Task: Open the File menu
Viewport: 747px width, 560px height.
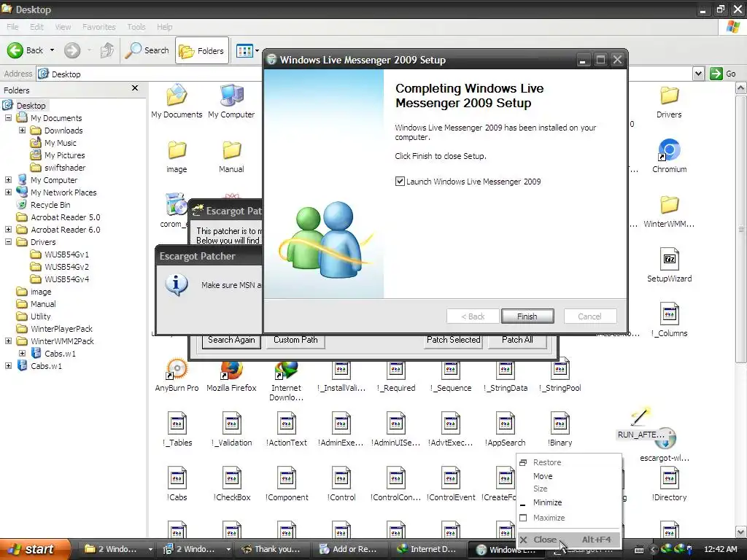Action: (x=12, y=27)
